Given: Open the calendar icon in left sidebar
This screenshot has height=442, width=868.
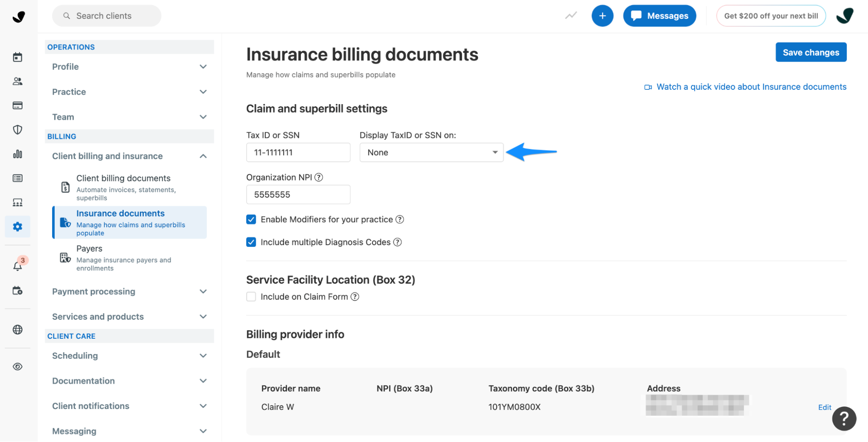Looking at the screenshot, I should click(17, 57).
